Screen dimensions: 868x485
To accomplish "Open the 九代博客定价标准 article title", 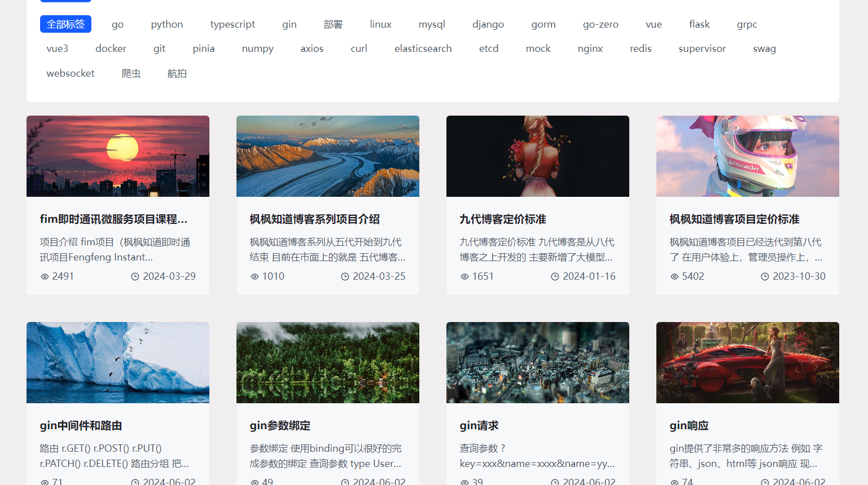I will pos(503,219).
